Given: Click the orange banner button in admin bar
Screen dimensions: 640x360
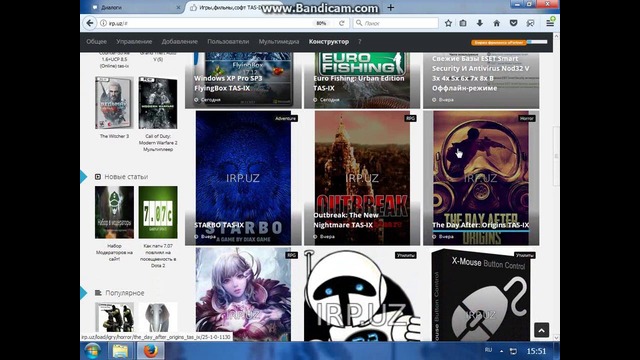Looking at the screenshot, I should coord(499,42).
